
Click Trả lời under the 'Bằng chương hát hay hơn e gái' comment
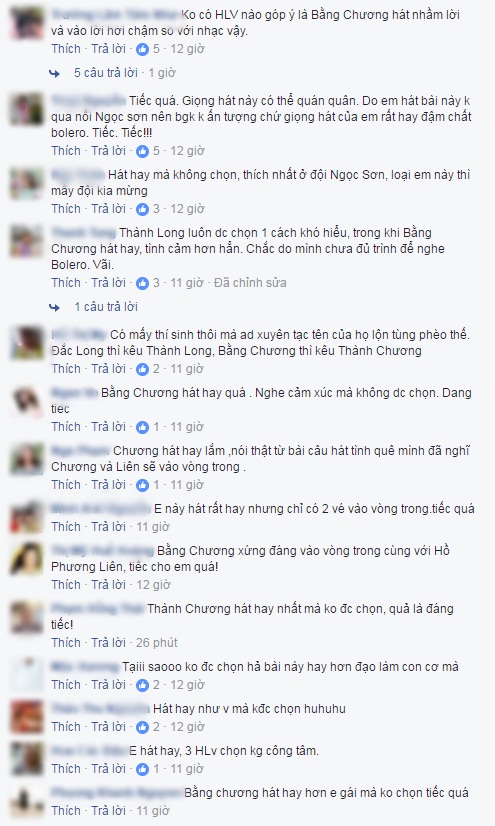tap(108, 811)
